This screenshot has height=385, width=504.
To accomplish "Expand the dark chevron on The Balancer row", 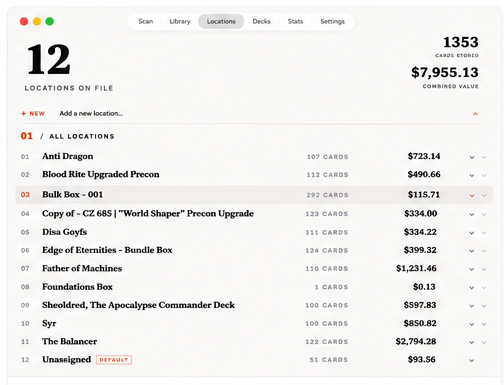I will 472,342.
